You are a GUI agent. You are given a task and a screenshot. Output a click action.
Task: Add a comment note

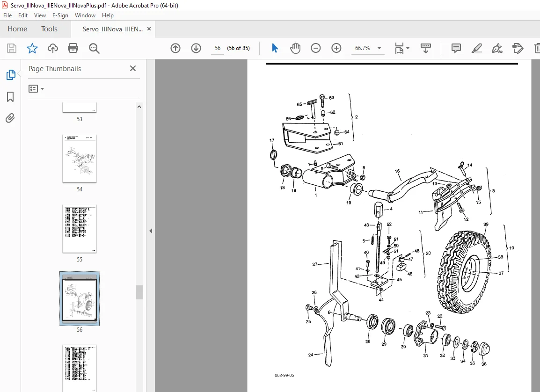click(456, 48)
